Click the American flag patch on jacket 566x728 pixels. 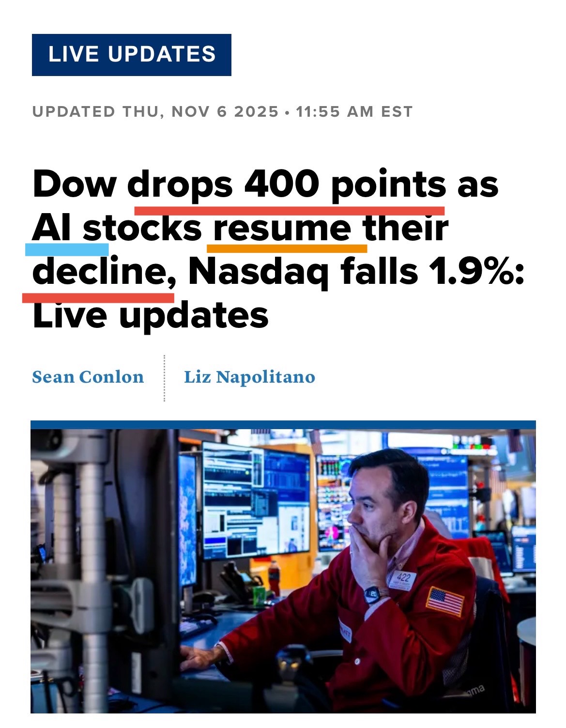point(444,601)
